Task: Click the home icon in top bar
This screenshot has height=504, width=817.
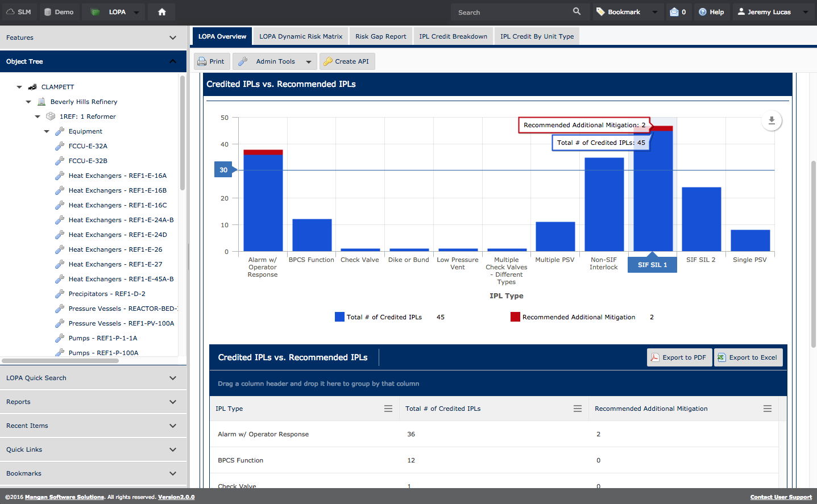Action: click(x=162, y=12)
